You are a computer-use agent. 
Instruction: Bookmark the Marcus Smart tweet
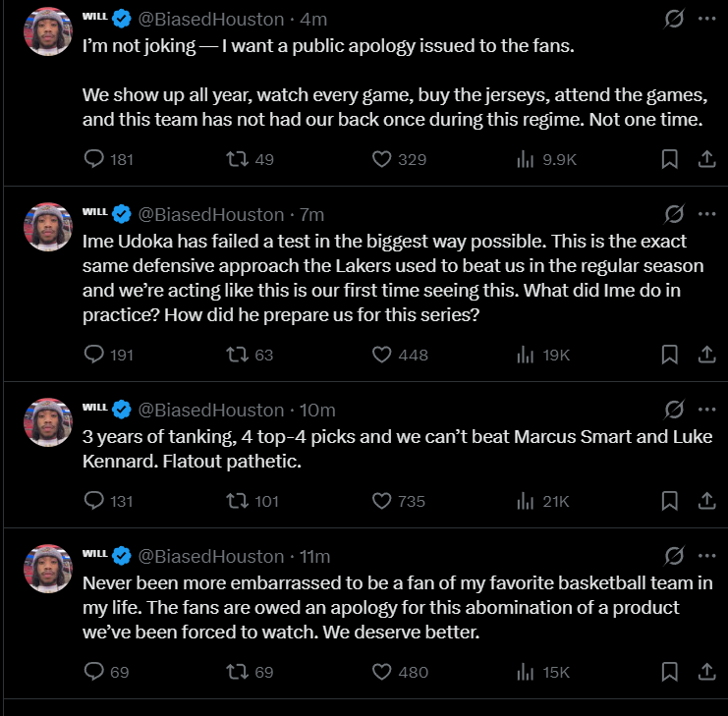coord(669,501)
